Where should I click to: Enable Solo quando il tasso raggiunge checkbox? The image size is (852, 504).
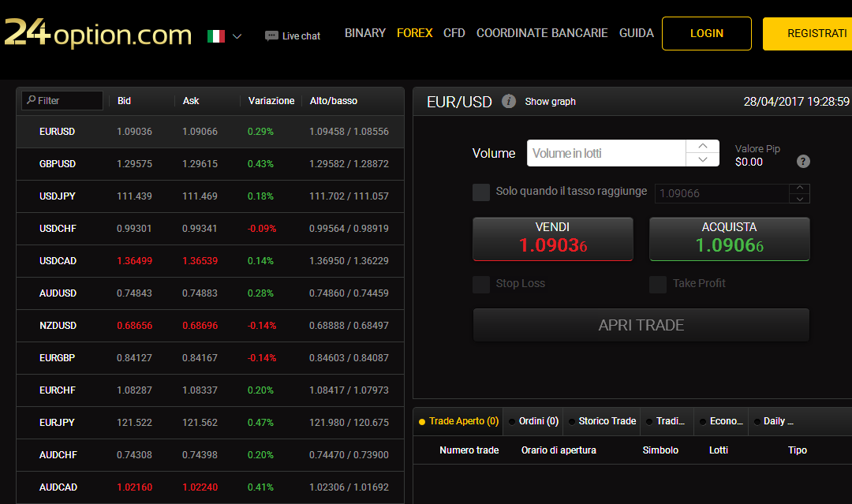click(x=481, y=192)
